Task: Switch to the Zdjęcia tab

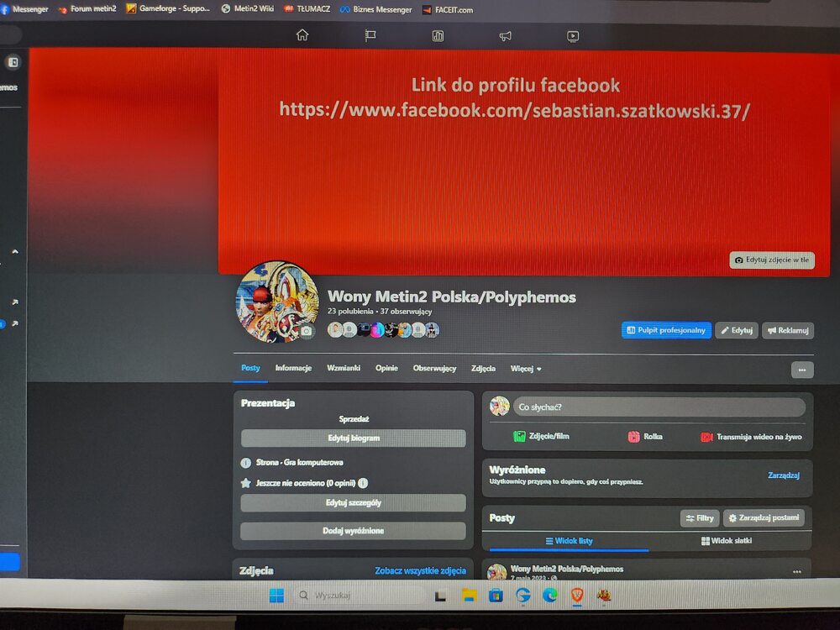Action: (483, 369)
